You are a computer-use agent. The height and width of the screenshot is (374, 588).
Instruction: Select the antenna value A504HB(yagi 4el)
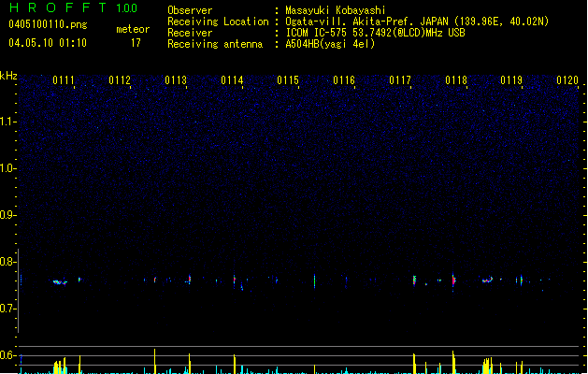click(330, 44)
